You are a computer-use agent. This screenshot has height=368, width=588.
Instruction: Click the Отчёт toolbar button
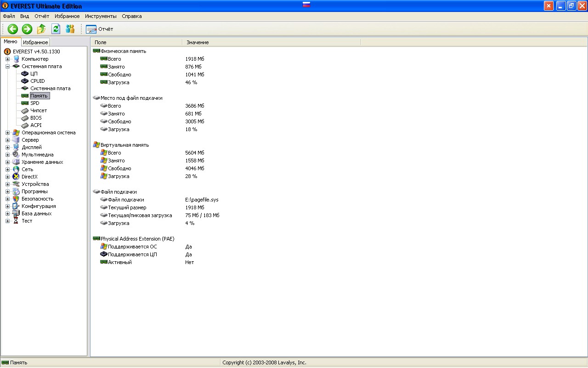99,29
